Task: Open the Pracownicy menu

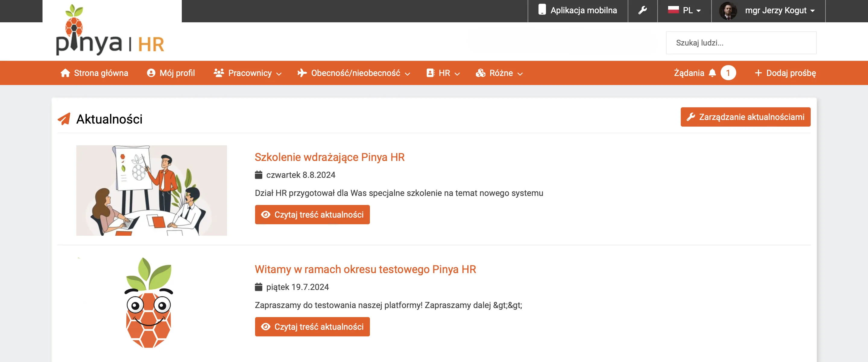Action: coord(247,73)
